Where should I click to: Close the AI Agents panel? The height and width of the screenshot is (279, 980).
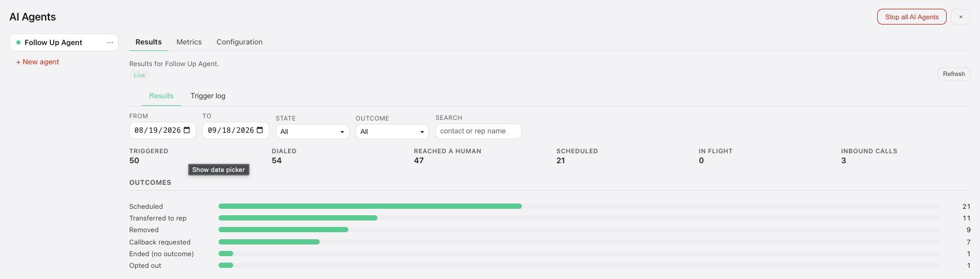961,17
